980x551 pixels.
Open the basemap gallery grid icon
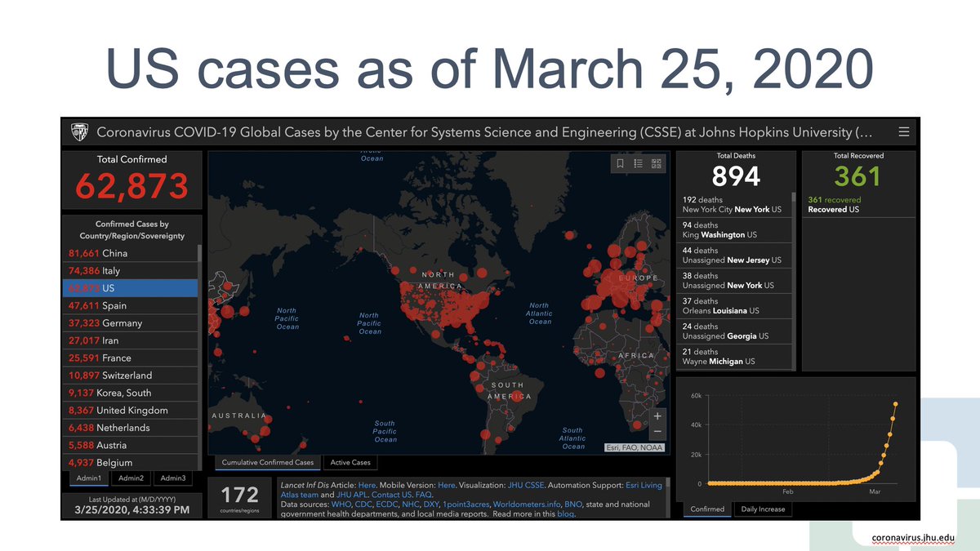tap(657, 163)
